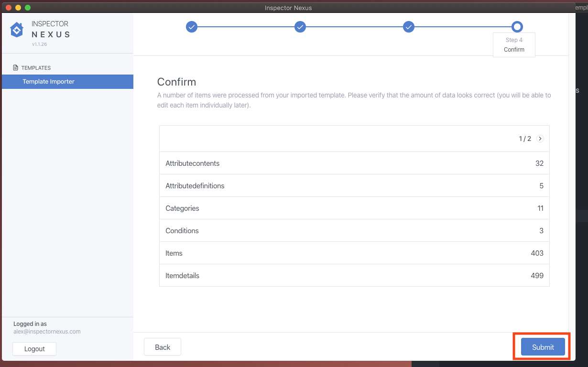Go to the first completed step checkmark
This screenshot has width=588, height=367.
coord(191,27)
